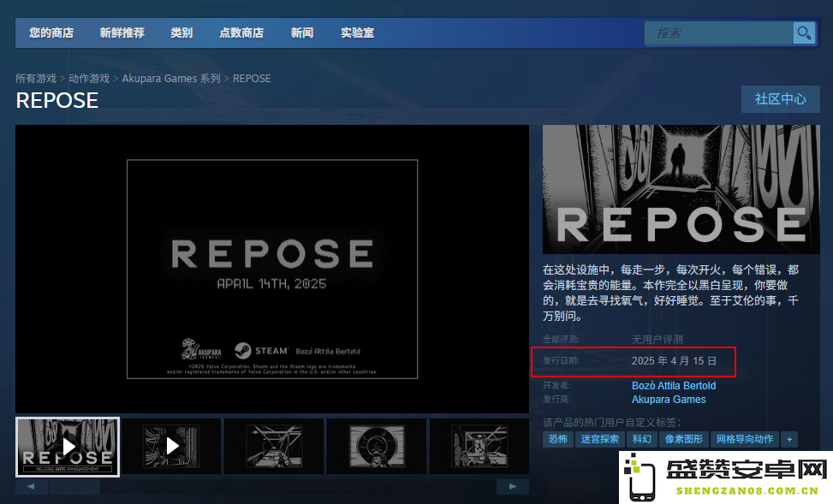833x504 pixels.
Task: Focus the 搜索 search field
Action: pos(719,33)
